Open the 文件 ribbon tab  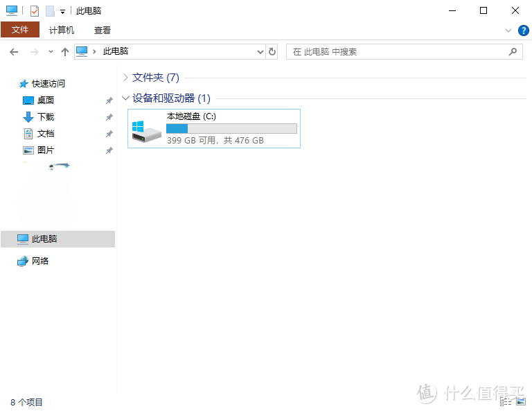[x=20, y=30]
